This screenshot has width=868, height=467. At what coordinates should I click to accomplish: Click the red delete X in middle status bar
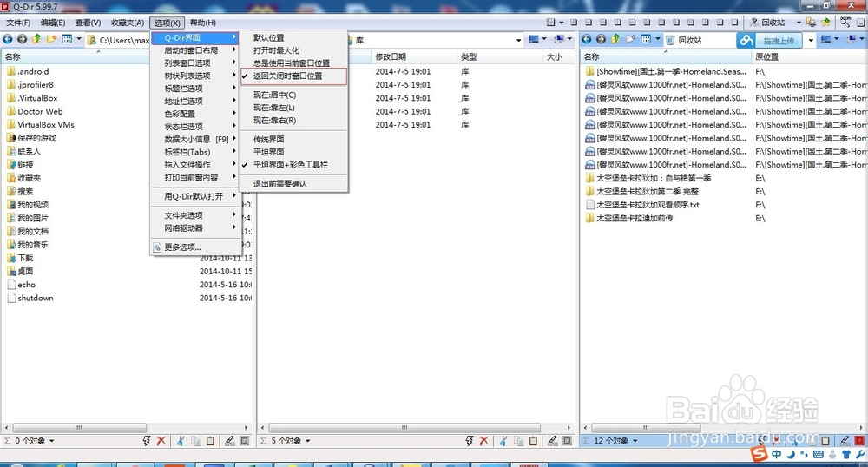point(483,441)
